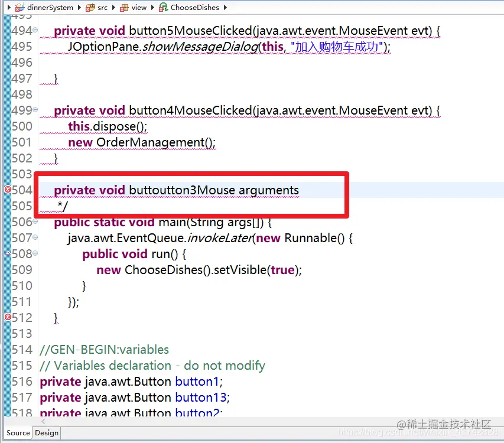Click line number 509 in gutter
The image size is (504, 443).
tap(22, 270)
